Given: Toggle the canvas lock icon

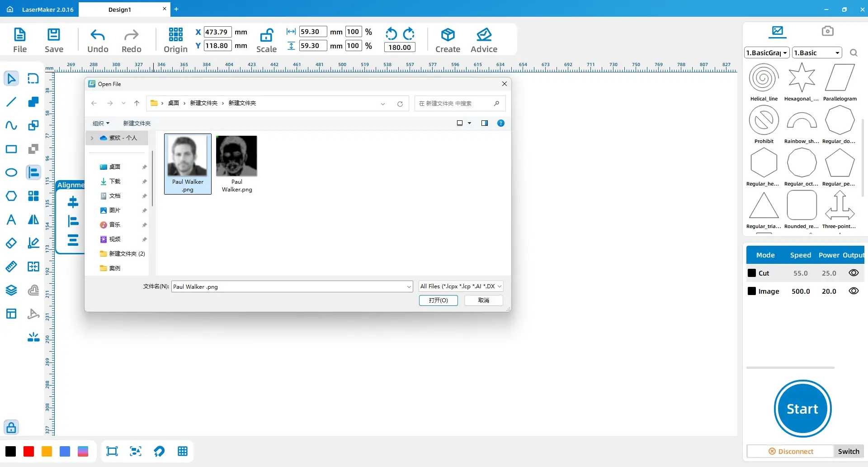Looking at the screenshot, I should (x=11, y=427).
